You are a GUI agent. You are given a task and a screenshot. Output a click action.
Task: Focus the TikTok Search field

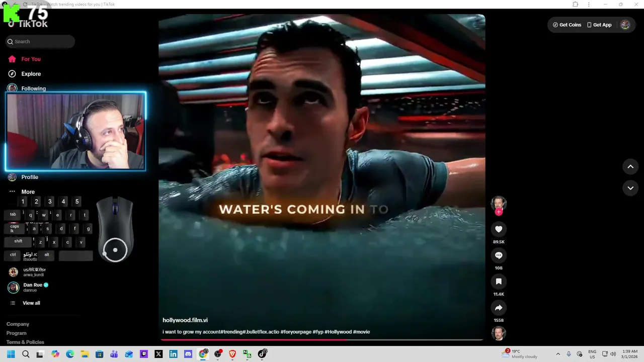coord(40,42)
